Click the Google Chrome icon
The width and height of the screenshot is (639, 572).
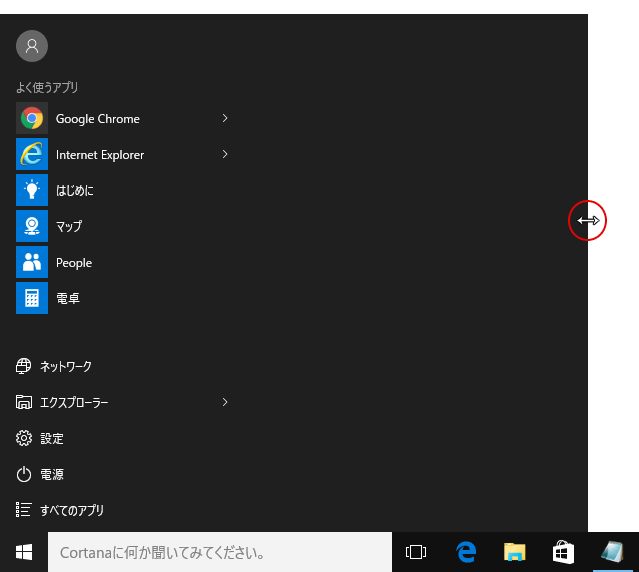[32, 118]
